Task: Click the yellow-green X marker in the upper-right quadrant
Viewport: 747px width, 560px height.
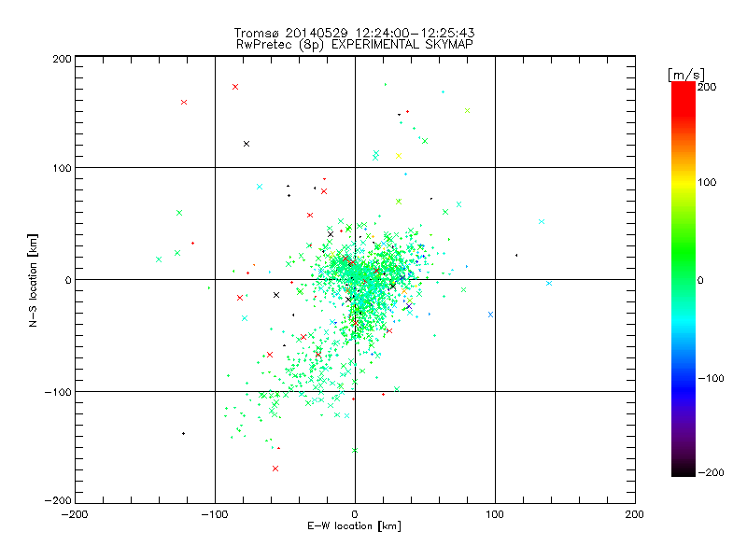Action: click(468, 111)
